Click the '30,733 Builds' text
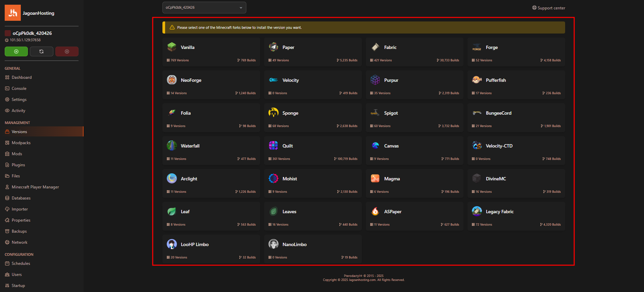 pos(449,60)
